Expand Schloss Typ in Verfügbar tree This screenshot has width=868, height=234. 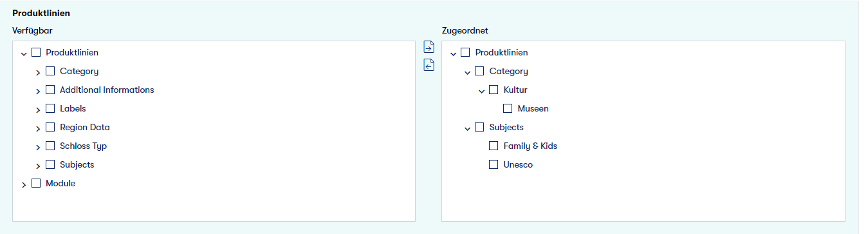[38, 147]
